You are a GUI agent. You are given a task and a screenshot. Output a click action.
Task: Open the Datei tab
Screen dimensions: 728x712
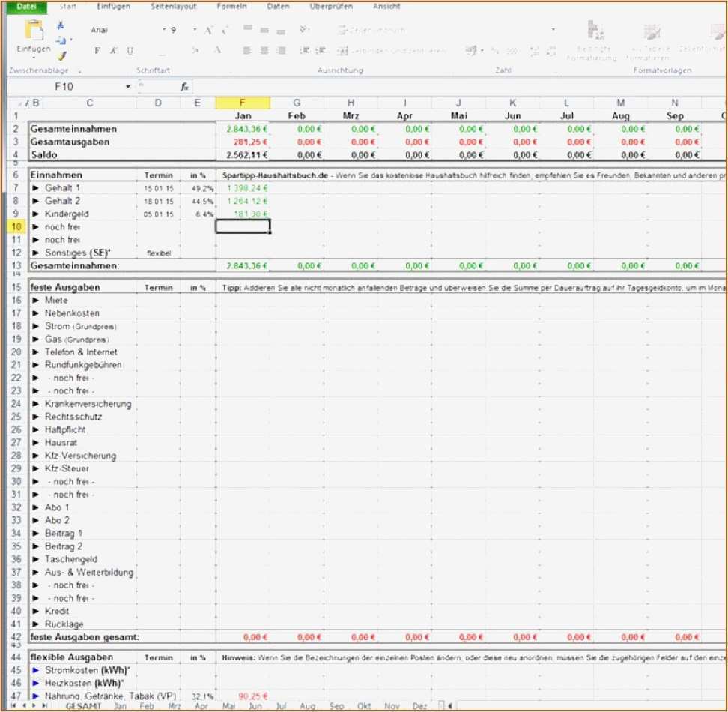[26, 7]
